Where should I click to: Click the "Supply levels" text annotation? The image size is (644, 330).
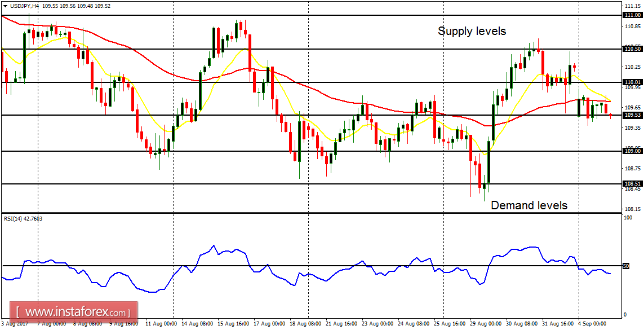click(471, 32)
